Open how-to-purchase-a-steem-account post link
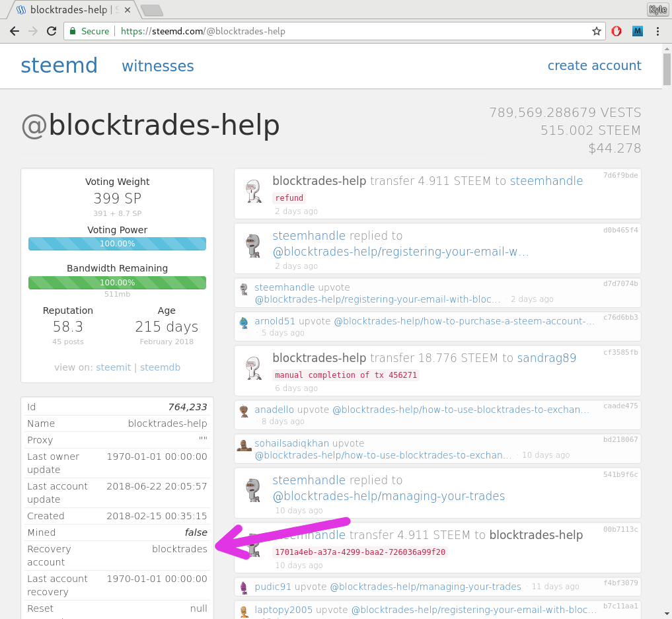 pyautogui.click(x=464, y=321)
